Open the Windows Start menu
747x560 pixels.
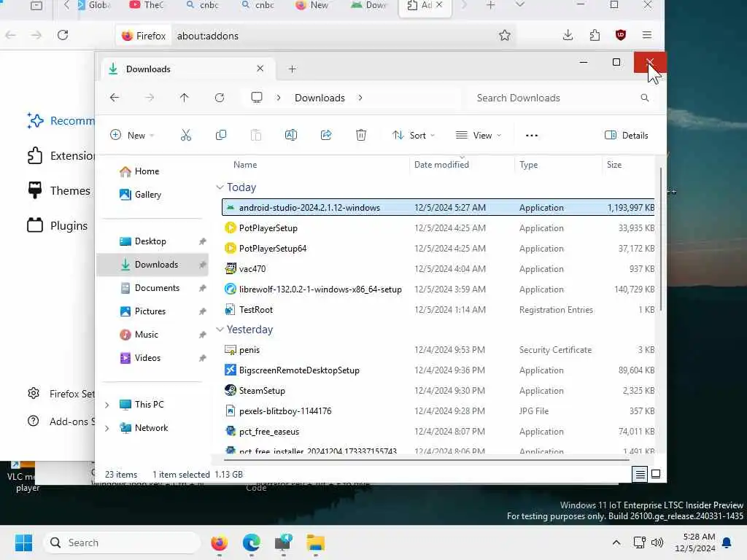coord(23,542)
